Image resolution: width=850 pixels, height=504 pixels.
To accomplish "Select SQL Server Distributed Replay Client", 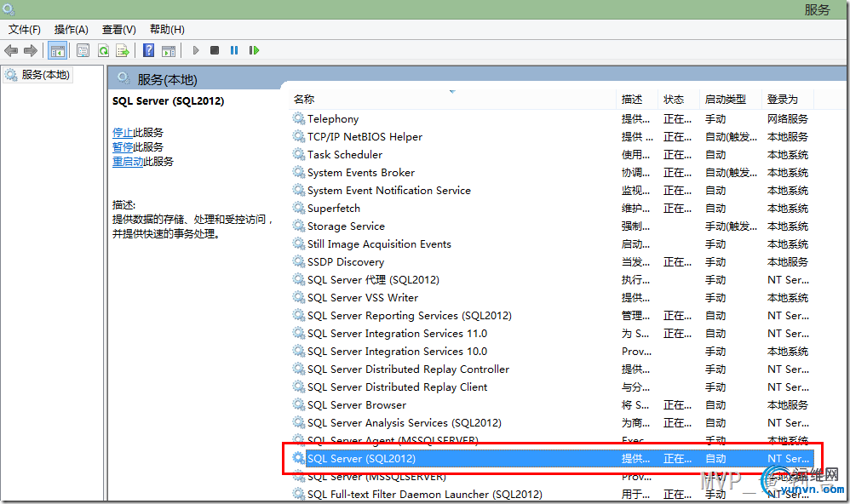I will click(x=552, y=387).
